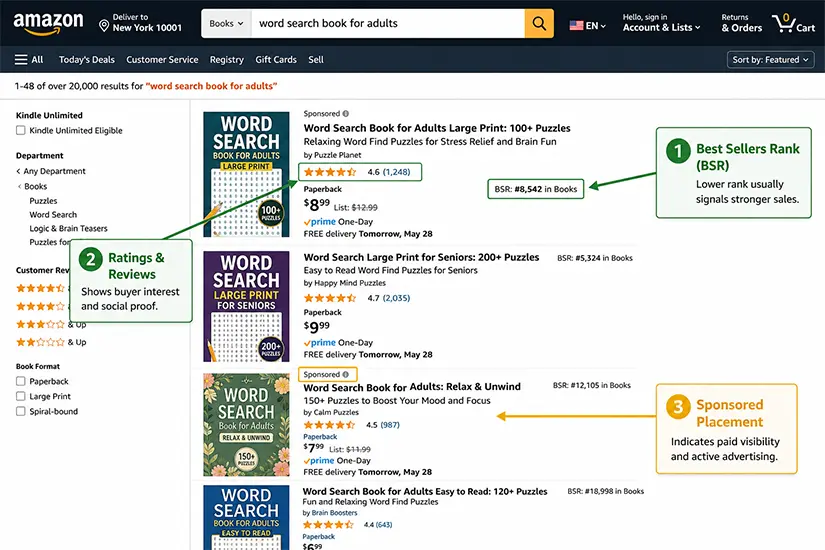Check the Large Print format filter
825x550 pixels.
click(x=21, y=396)
